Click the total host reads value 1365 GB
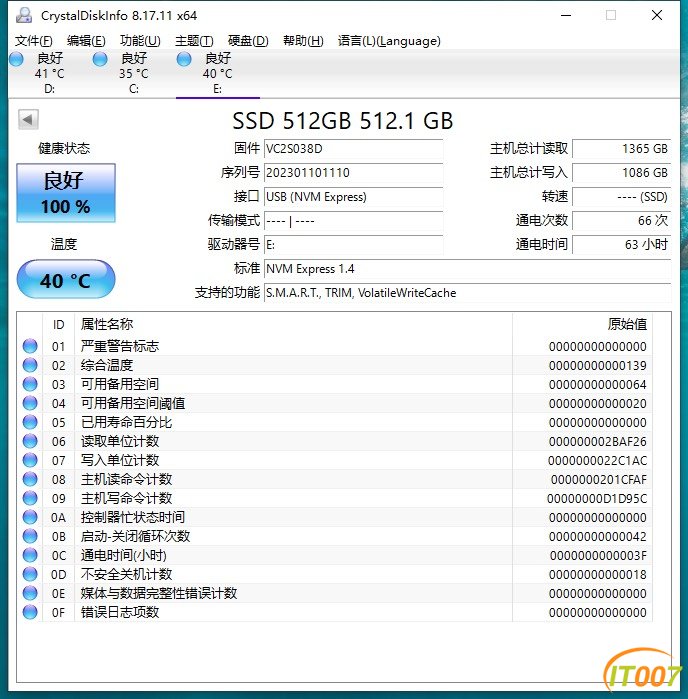This screenshot has height=699, width=688. 622,148
